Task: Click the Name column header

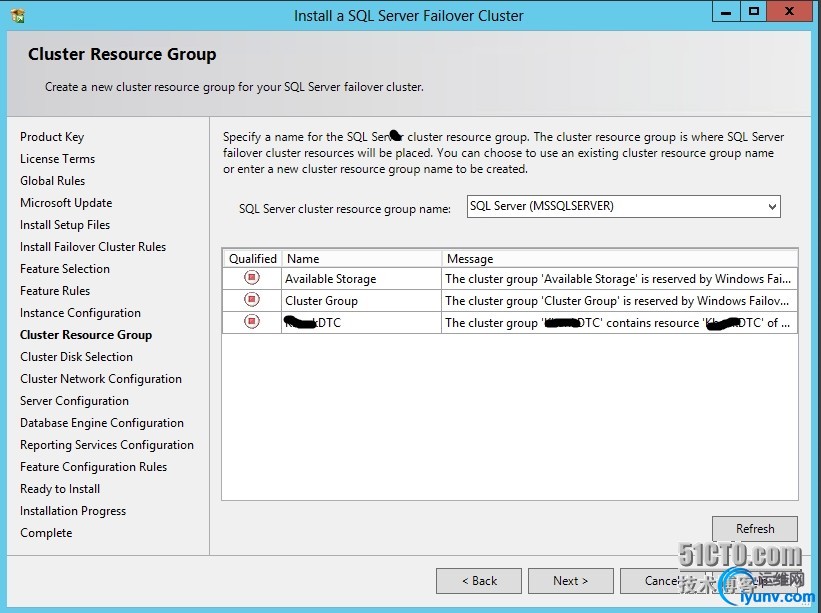Action: coord(361,259)
